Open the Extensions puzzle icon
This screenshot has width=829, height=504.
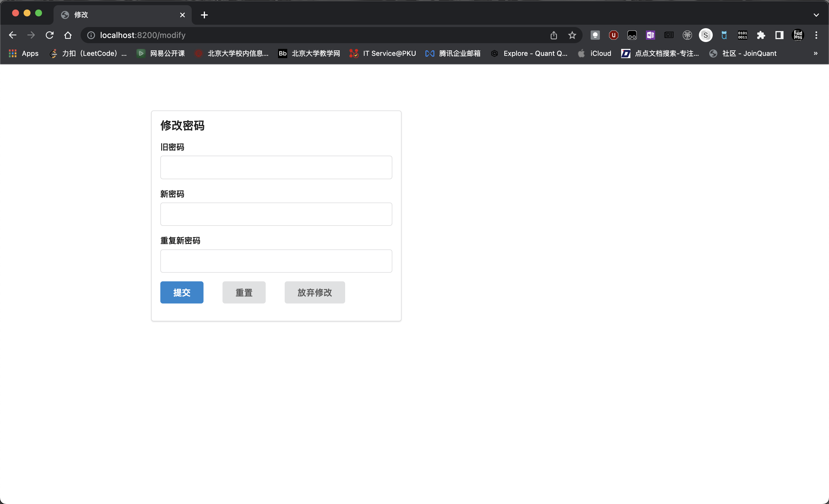click(761, 35)
